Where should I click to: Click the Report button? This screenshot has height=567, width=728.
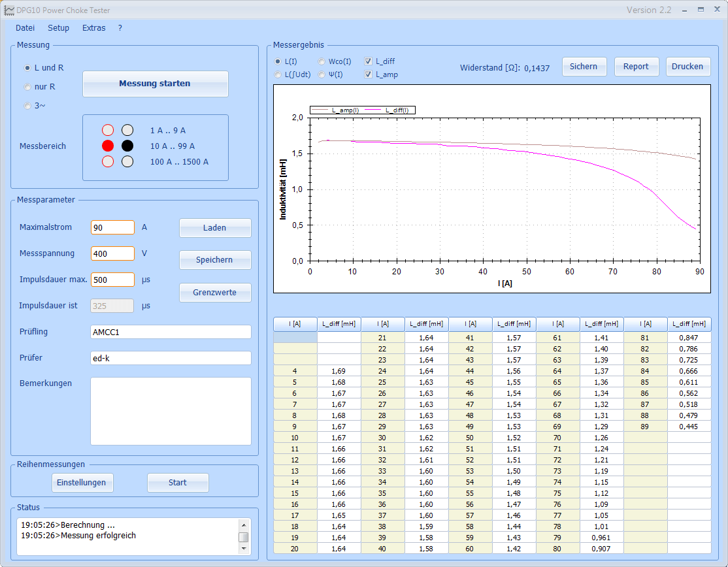coord(636,67)
